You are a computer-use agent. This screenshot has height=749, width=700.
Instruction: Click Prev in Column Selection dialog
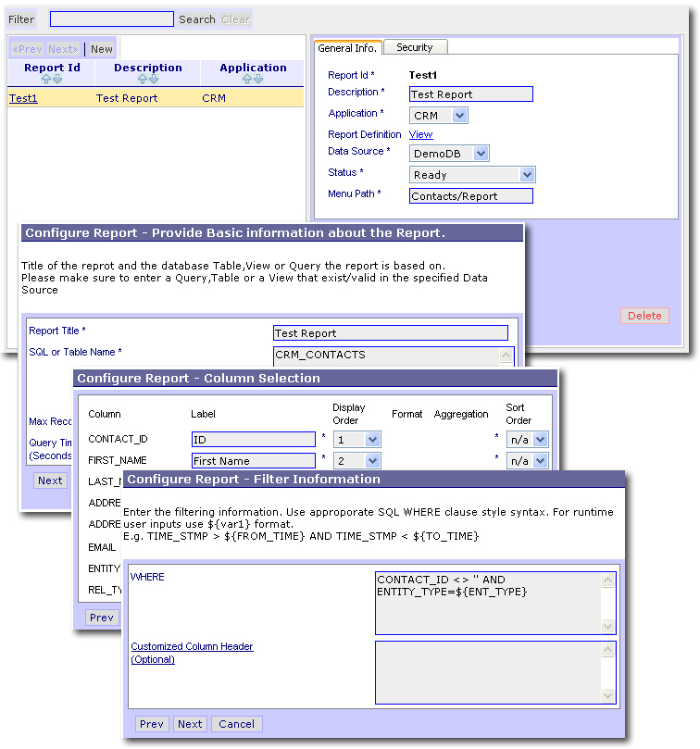(x=102, y=618)
